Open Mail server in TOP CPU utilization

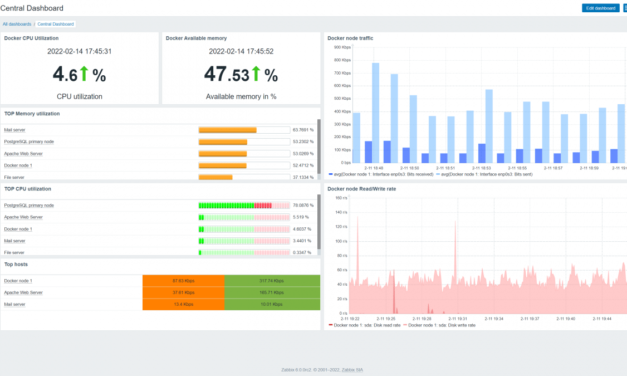click(14, 241)
